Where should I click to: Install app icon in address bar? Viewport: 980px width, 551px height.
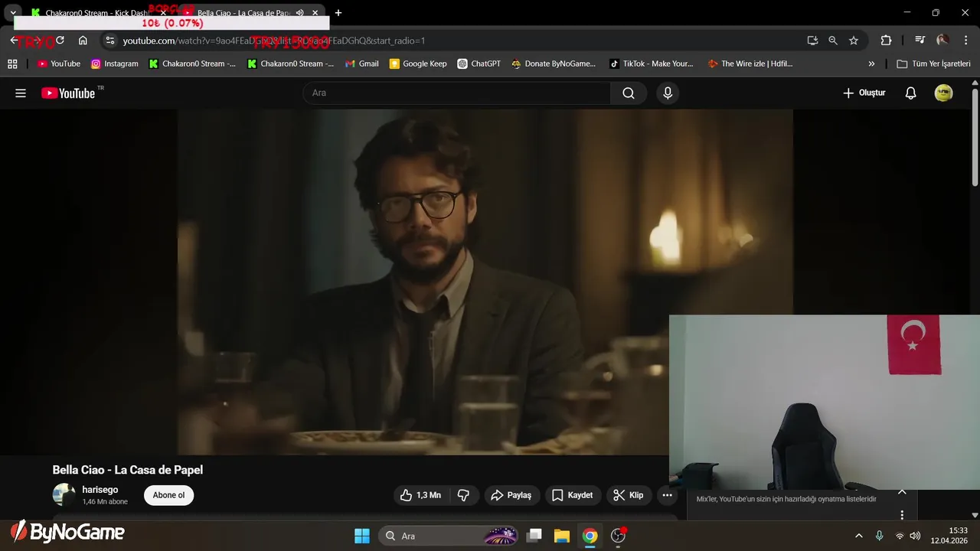pos(812,41)
